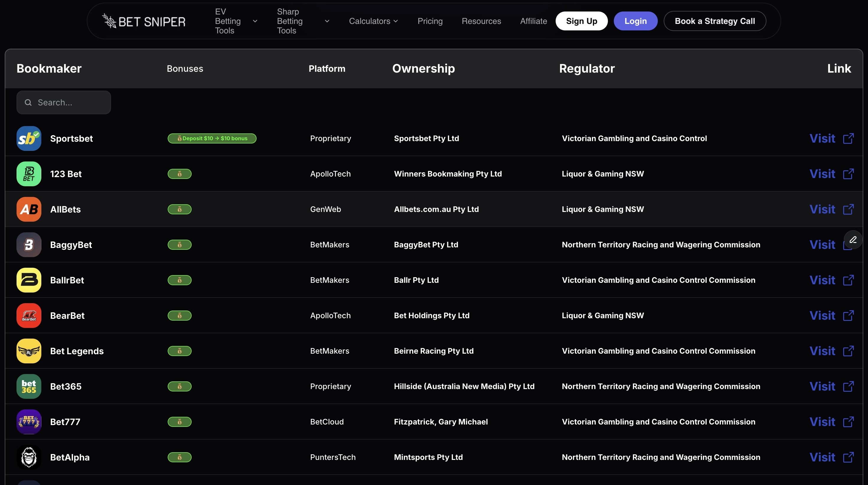The height and width of the screenshot is (485, 868).
Task: Click the Bet777 bonus badge
Action: (x=180, y=422)
